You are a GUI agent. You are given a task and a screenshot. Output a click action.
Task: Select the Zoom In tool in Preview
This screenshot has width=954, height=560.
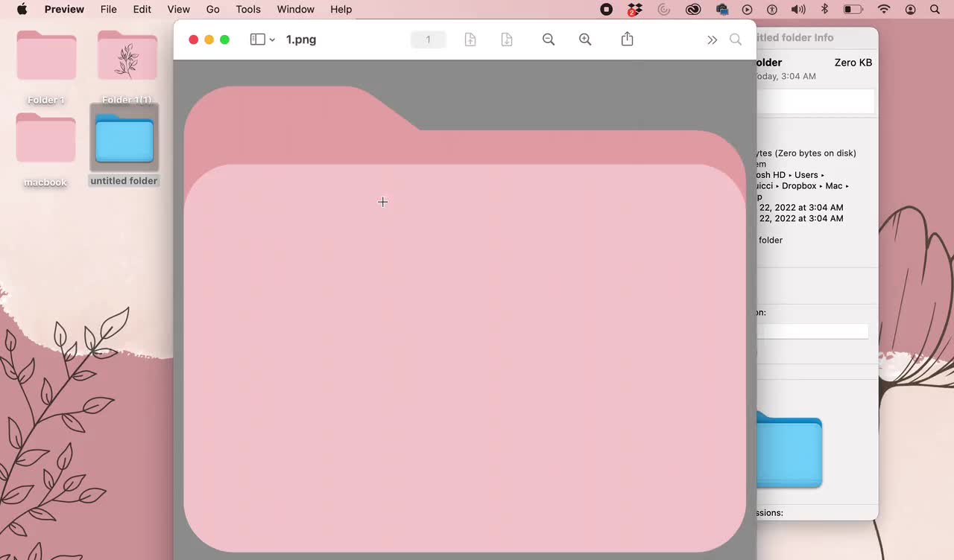585,39
